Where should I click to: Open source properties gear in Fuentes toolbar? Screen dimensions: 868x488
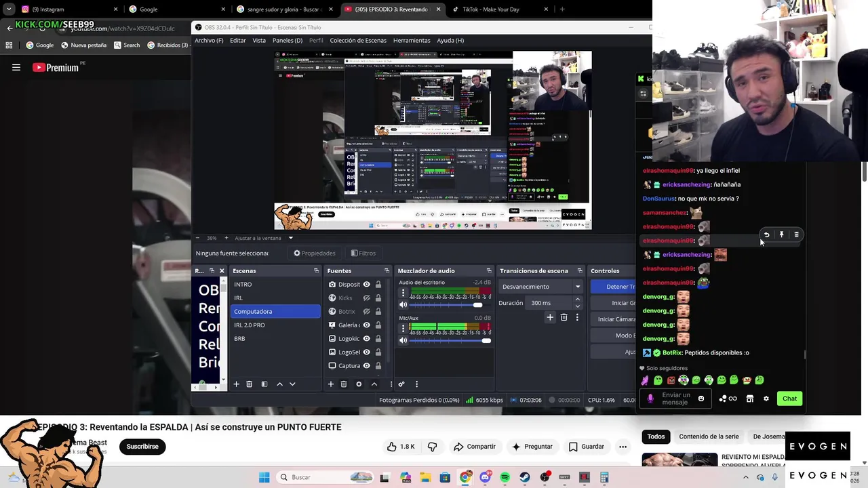click(x=359, y=384)
